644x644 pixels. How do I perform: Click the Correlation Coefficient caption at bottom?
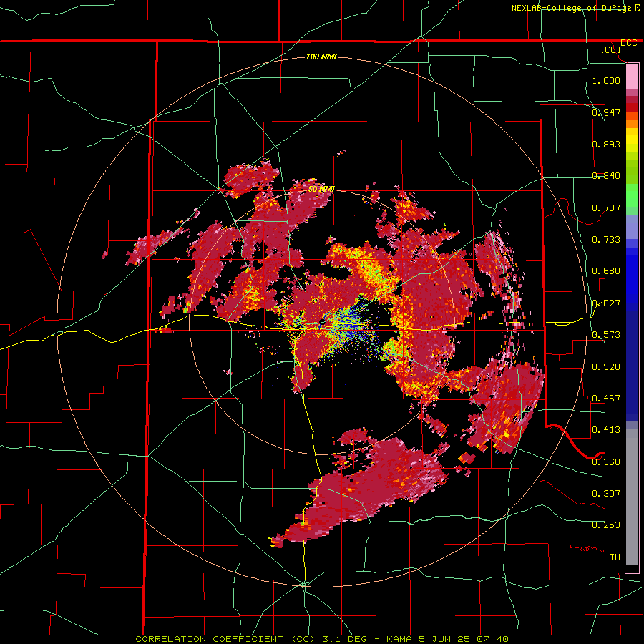322,639
